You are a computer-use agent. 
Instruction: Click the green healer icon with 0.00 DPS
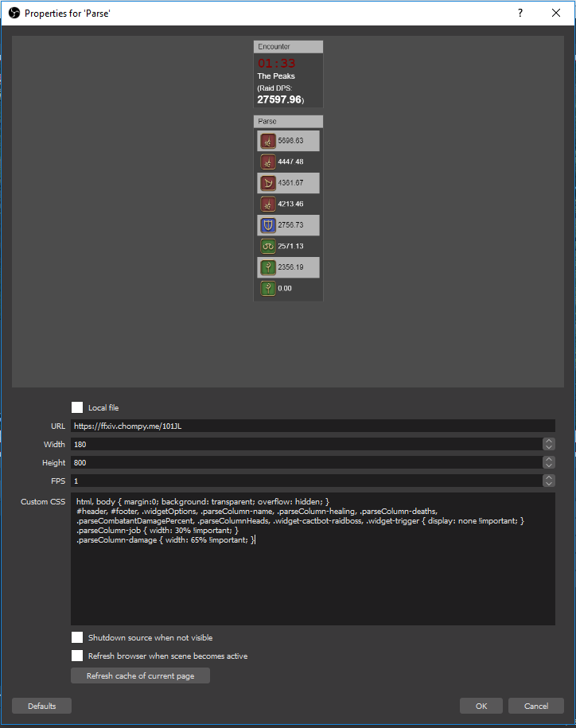click(268, 288)
